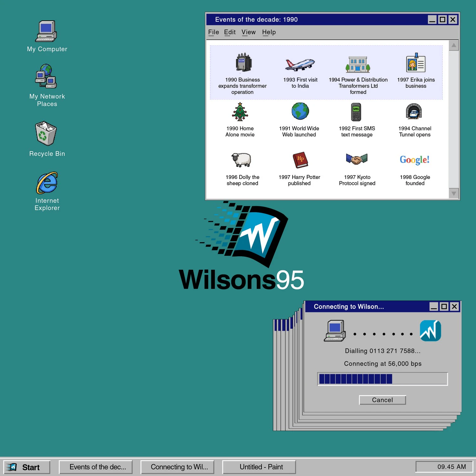The width and height of the screenshot is (476, 476).
Task: Click '1997 Harry Potter published' label
Action: click(x=299, y=180)
